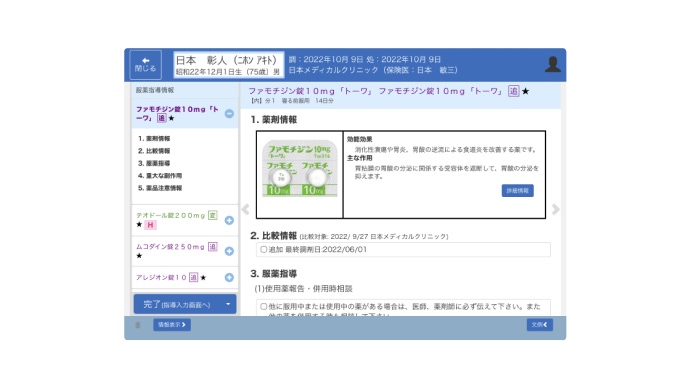This screenshot has height=388, width=690.
Task: Select テオドール錠200mg in medication list
Action: [171, 215]
